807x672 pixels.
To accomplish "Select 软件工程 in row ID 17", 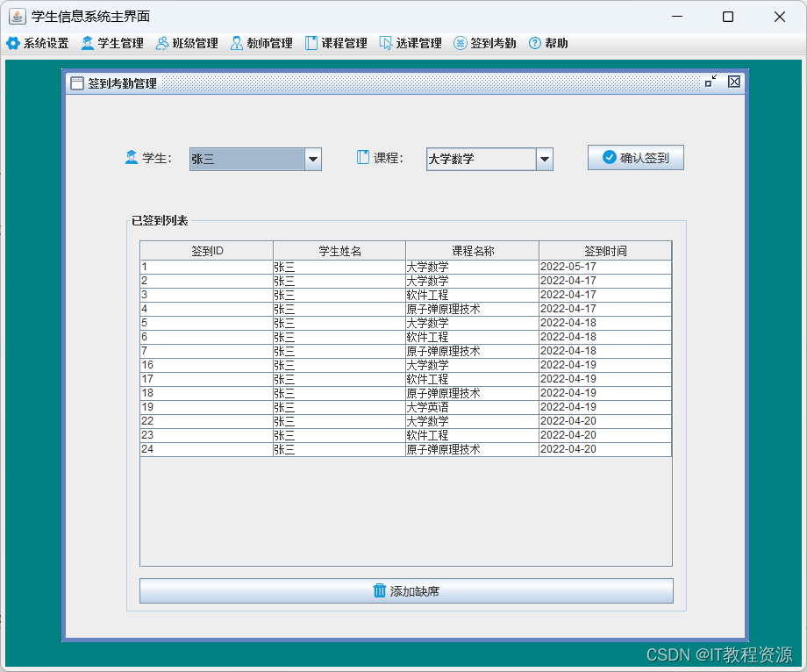I will 473,379.
